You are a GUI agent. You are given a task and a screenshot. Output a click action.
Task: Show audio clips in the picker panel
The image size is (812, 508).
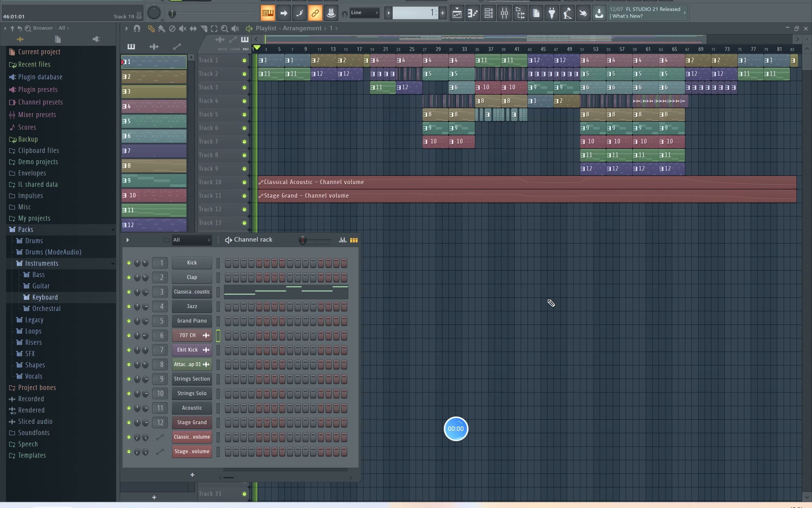(x=154, y=47)
